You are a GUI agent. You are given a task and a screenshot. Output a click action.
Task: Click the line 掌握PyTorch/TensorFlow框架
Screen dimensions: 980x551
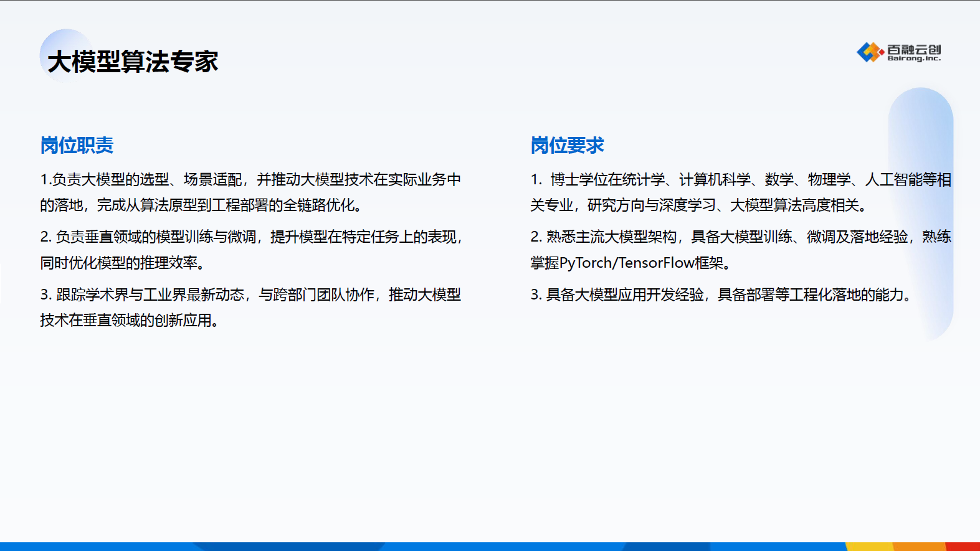point(630,263)
